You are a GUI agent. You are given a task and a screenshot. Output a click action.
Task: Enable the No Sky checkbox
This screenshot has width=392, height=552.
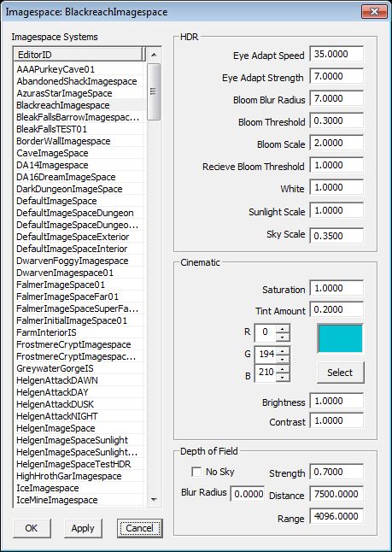pos(196,472)
